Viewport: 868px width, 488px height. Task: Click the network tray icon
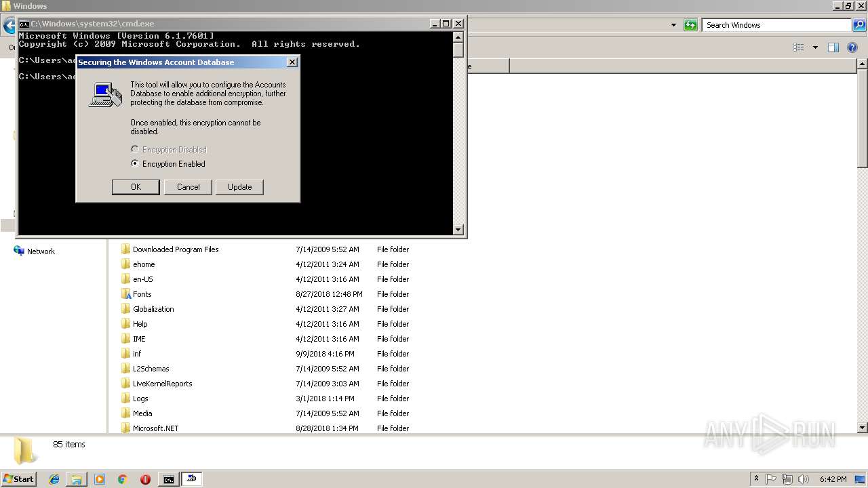(787, 479)
